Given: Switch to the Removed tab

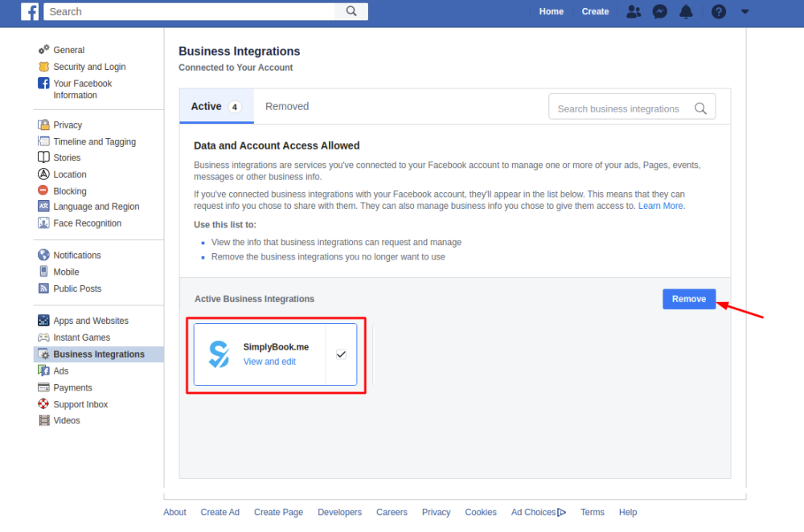Looking at the screenshot, I should pos(287,106).
